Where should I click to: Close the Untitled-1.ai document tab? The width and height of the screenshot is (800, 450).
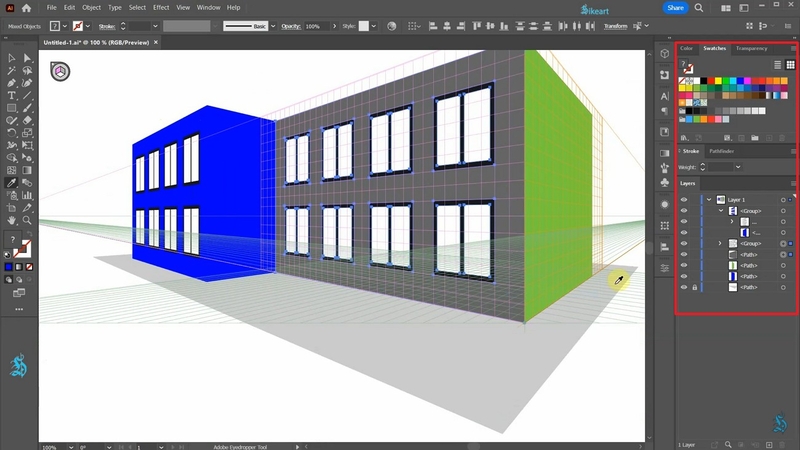pos(156,42)
